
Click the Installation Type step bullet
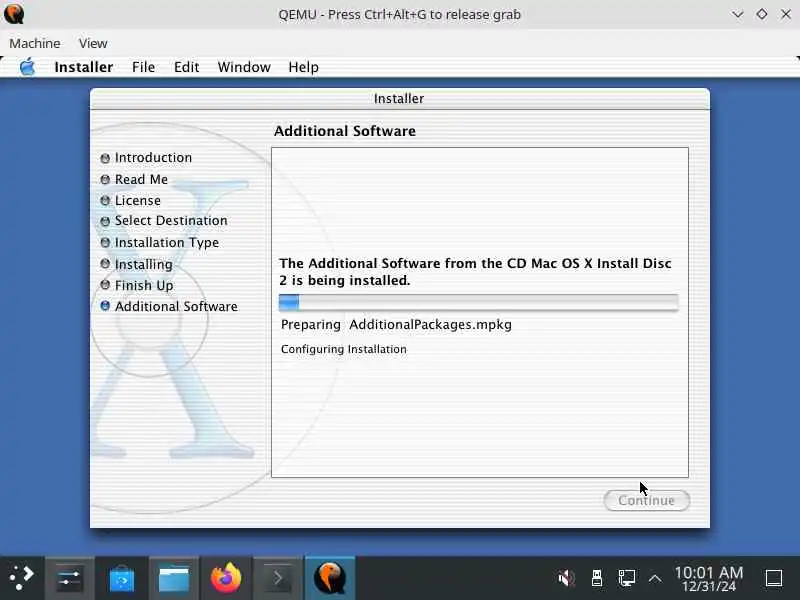(105, 242)
